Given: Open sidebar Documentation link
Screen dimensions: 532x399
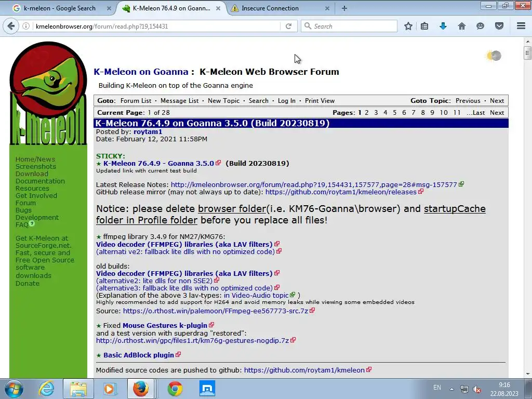Looking at the screenshot, I should pos(40,181).
